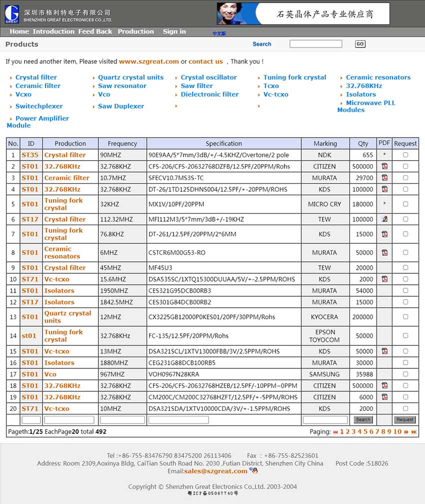425x504 pixels.
Task: Open the Tuning fork crystal category
Action: [x=294, y=77]
